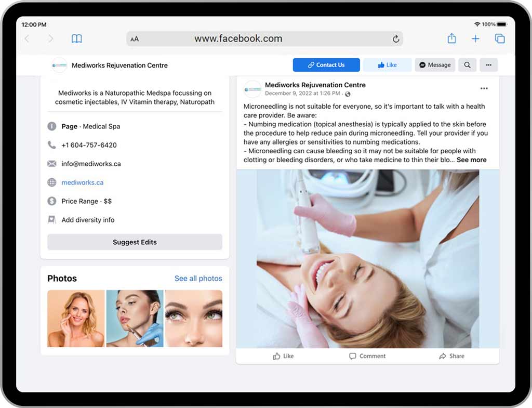Viewport: 532px width, 408px height.
Task: Click Add diversity info
Action: pos(88,220)
